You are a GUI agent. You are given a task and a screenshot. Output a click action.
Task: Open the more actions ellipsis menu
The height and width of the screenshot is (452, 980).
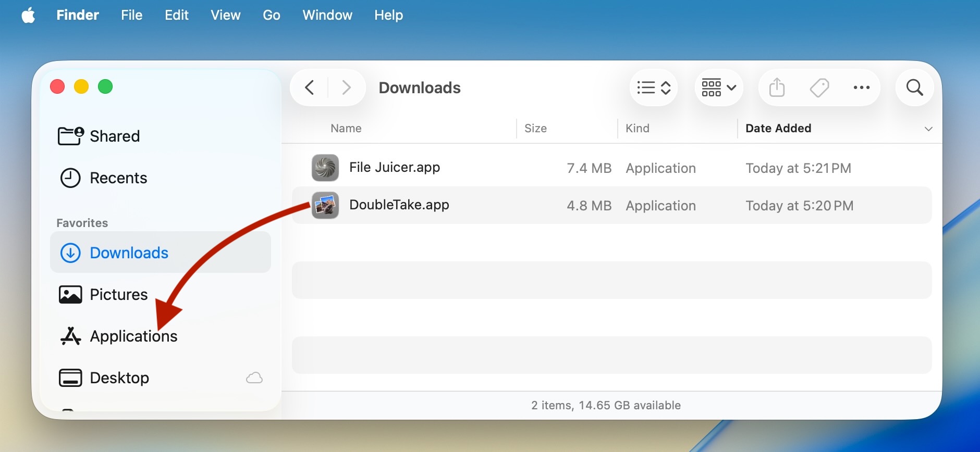coord(862,87)
